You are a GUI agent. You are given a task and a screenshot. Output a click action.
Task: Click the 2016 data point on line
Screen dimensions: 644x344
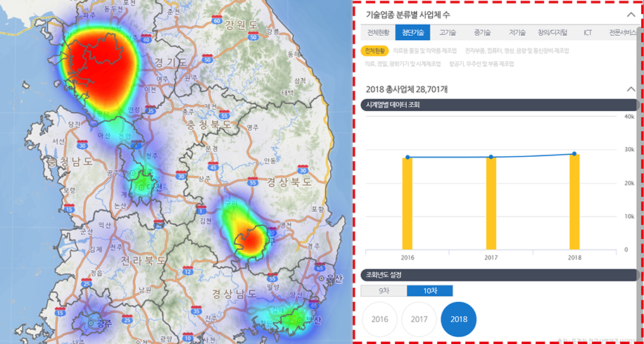[x=408, y=158]
